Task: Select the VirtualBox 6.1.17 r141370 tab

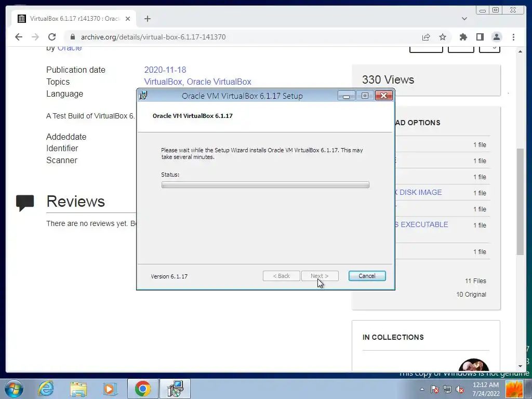Action: [x=74, y=19]
